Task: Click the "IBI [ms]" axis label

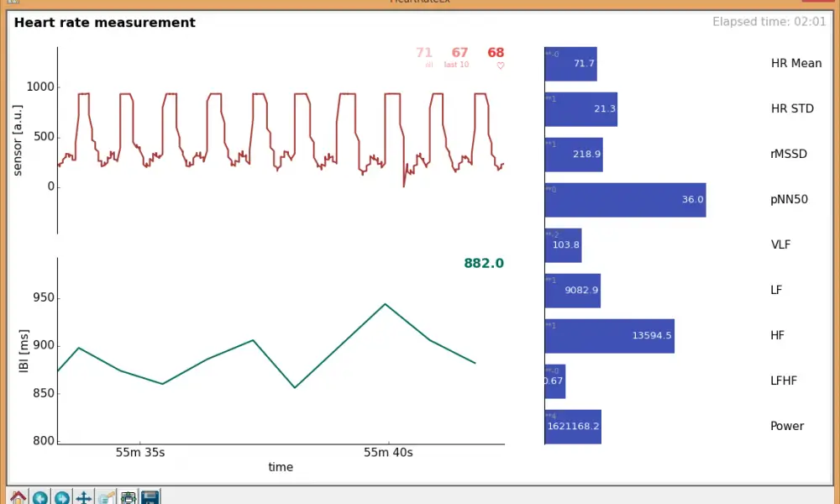Action: 24,351
